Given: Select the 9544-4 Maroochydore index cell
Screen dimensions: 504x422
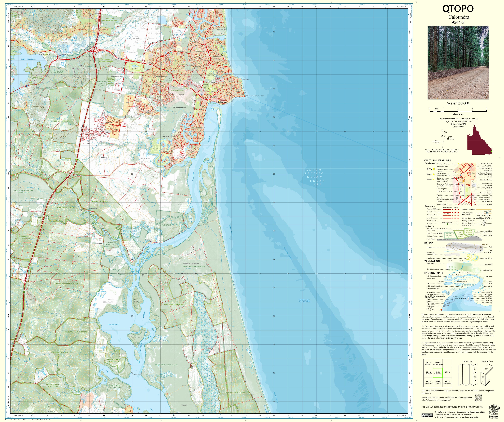Looking at the screenshot, I should [x=438, y=364].
